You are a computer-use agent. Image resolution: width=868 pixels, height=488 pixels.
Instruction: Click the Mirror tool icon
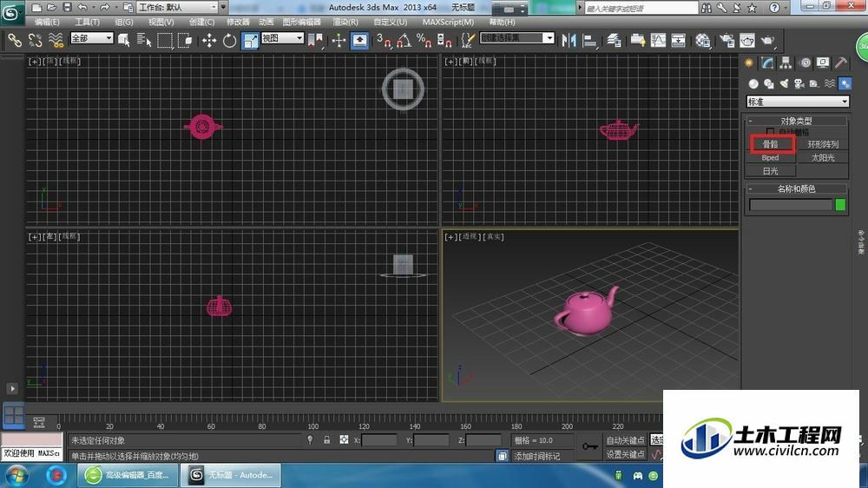coord(569,40)
